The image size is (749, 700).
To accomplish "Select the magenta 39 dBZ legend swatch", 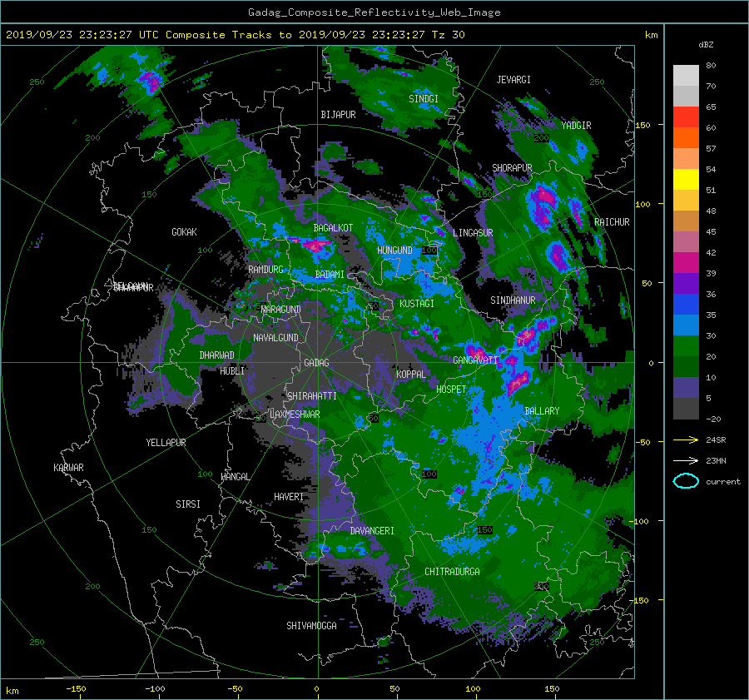I will (x=686, y=262).
